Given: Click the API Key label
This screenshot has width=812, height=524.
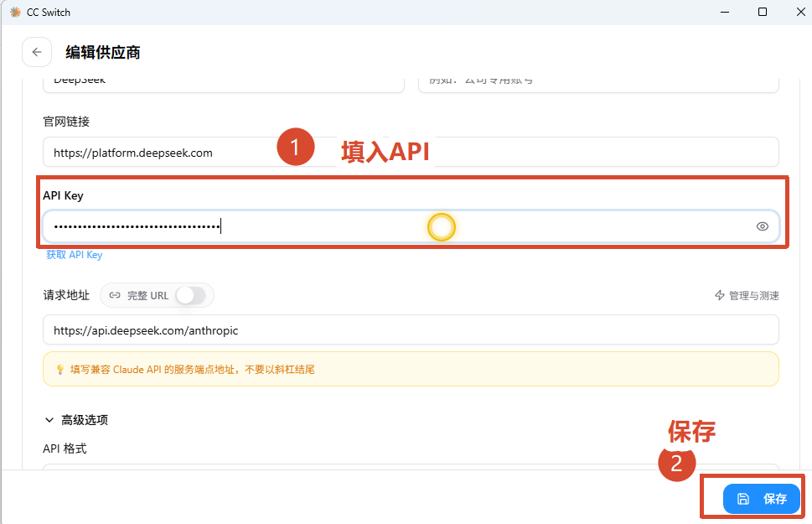Looking at the screenshot, I should point(63,195).
